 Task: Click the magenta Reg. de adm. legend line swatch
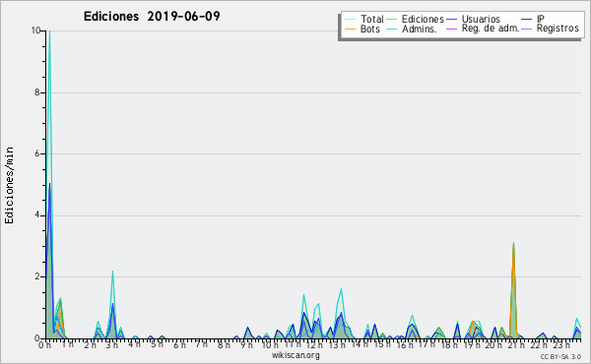pos(451,29)
